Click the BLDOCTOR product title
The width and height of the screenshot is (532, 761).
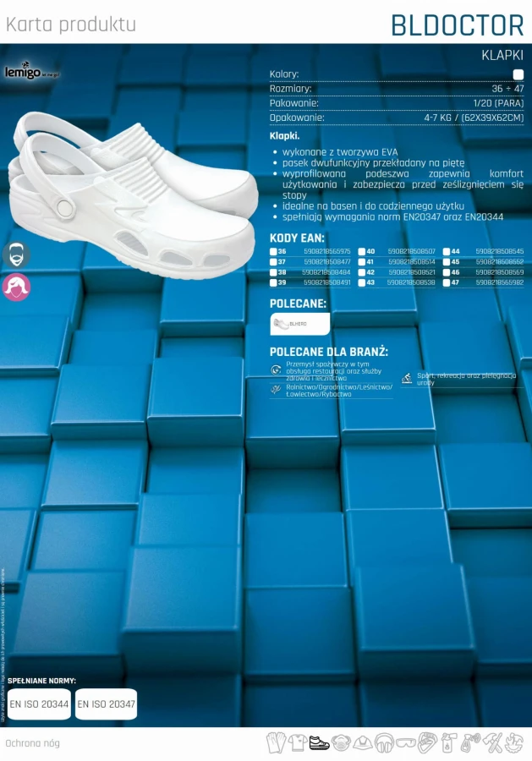tap(458, 25)
